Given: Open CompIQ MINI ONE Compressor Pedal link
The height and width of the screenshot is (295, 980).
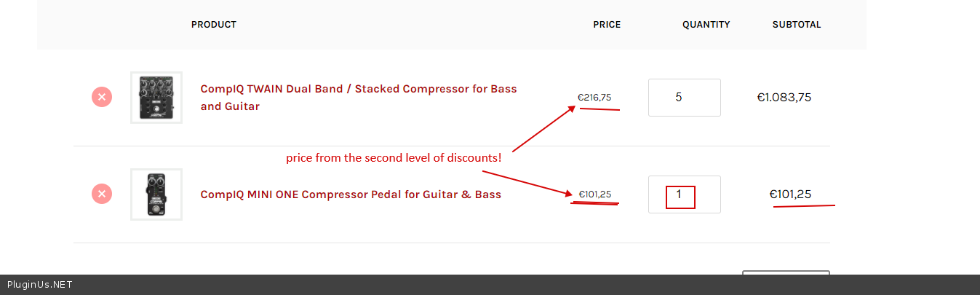Looking at the screenshot, I should coord(351,194).
